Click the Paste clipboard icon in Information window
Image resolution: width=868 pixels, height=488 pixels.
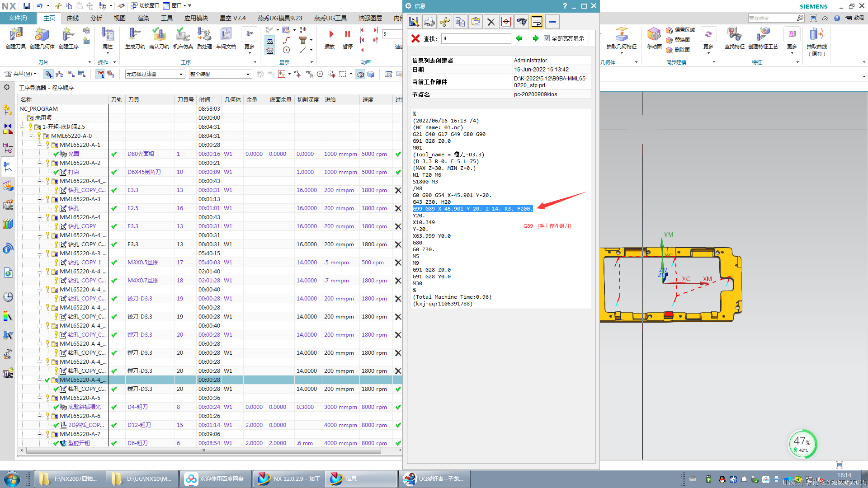tap(476, 22)
